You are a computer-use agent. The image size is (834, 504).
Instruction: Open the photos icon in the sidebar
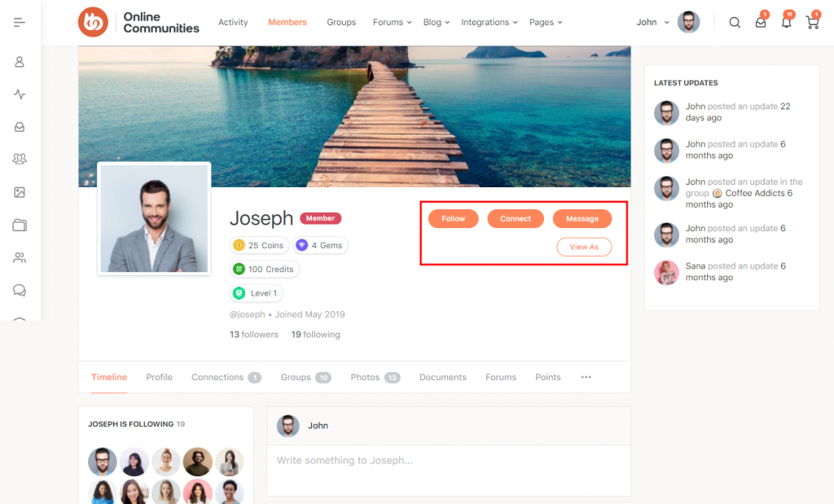click(20, 192)
